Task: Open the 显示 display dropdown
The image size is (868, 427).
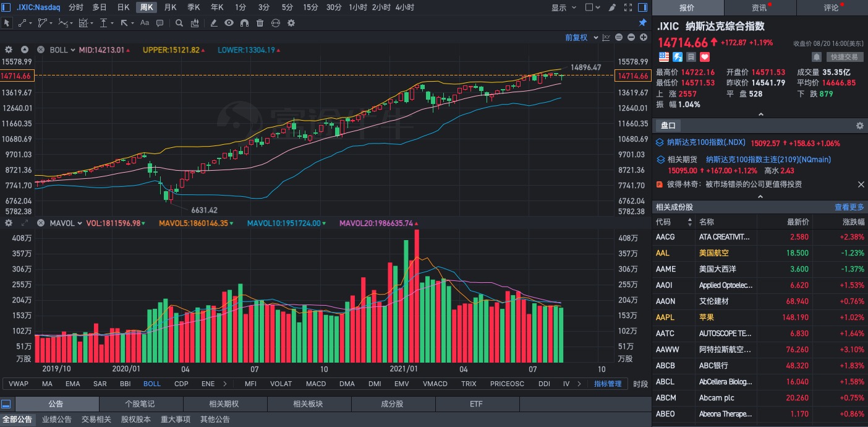Action: (x=563, y=7)
